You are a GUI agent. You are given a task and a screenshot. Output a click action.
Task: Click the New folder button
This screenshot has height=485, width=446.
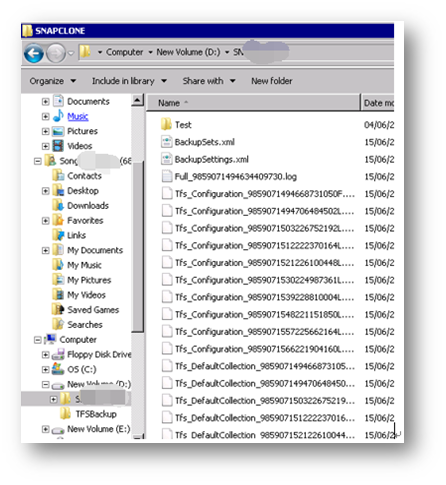[x=272, y=81]
